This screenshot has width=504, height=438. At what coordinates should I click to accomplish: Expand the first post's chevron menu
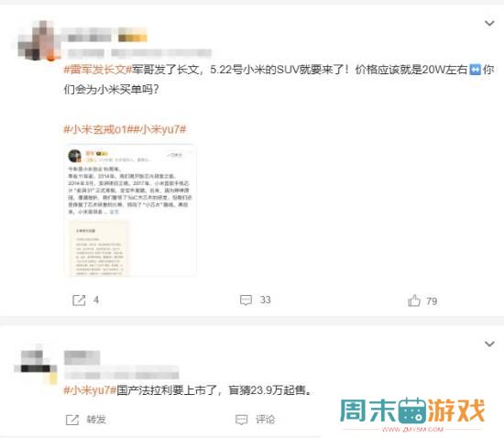click(x=489, y=23)
